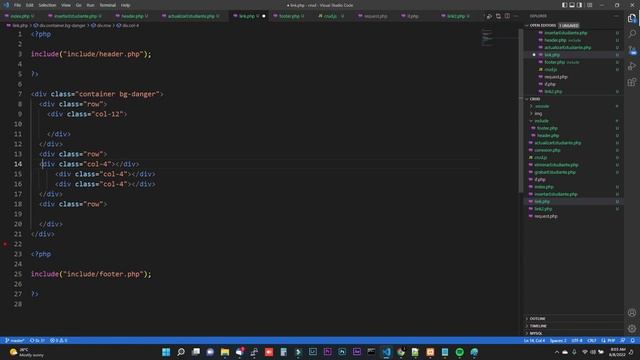Click the CRLF line ending indicator
This screenshot has height=360, width=640.
coord(591,340)
